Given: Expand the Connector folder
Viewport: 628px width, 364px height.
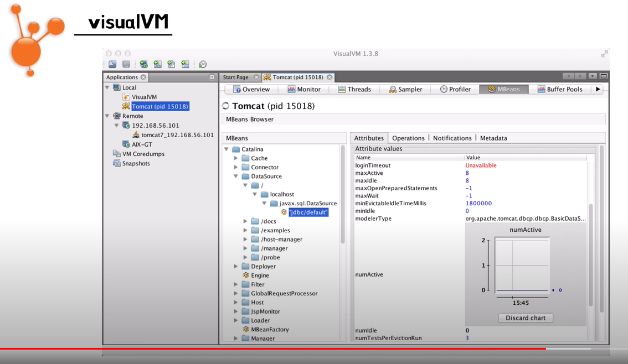Looking at the screenshot, I should click(x=236, y=167).
